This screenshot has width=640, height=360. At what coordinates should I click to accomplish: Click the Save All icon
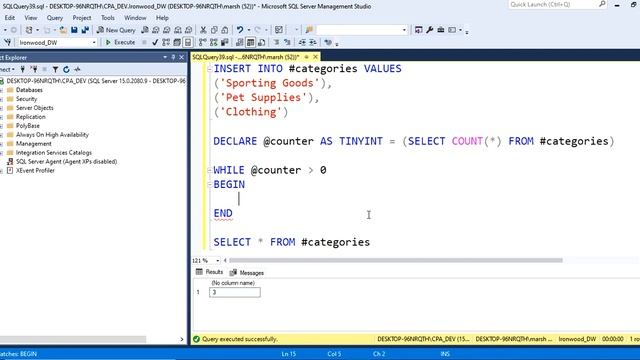(85, 30)
